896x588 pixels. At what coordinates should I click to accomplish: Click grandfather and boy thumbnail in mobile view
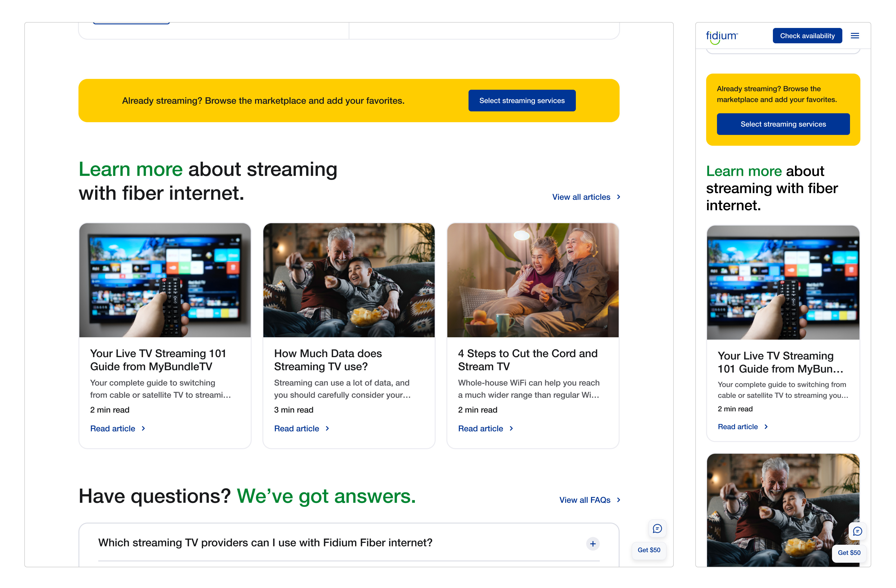coord(783,510)
